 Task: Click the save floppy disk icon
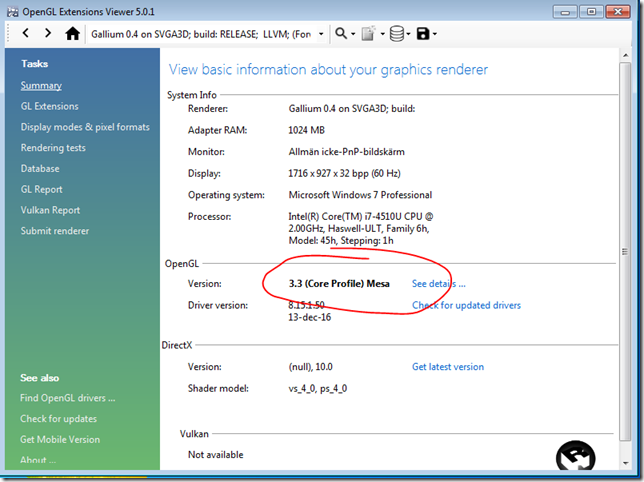(423, 33)
